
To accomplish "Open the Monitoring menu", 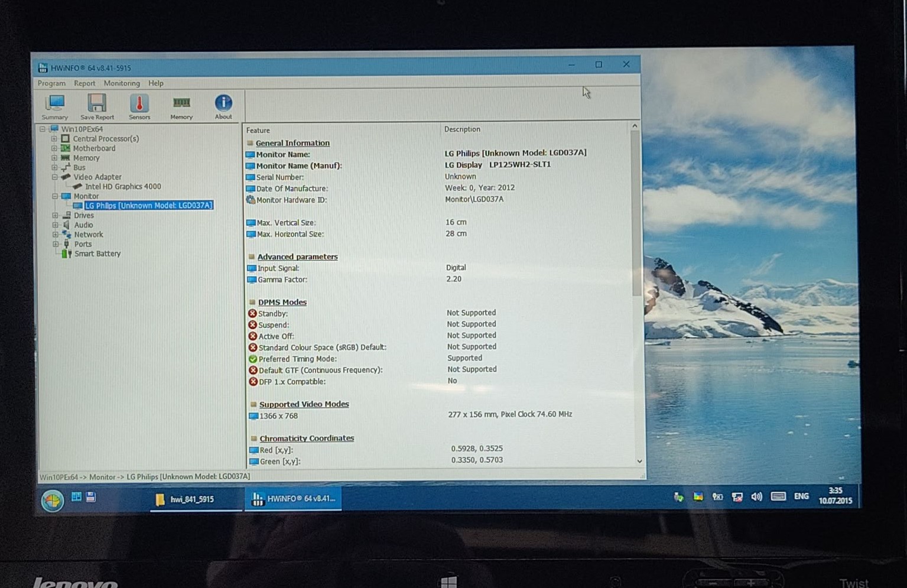I will point(122,83).
